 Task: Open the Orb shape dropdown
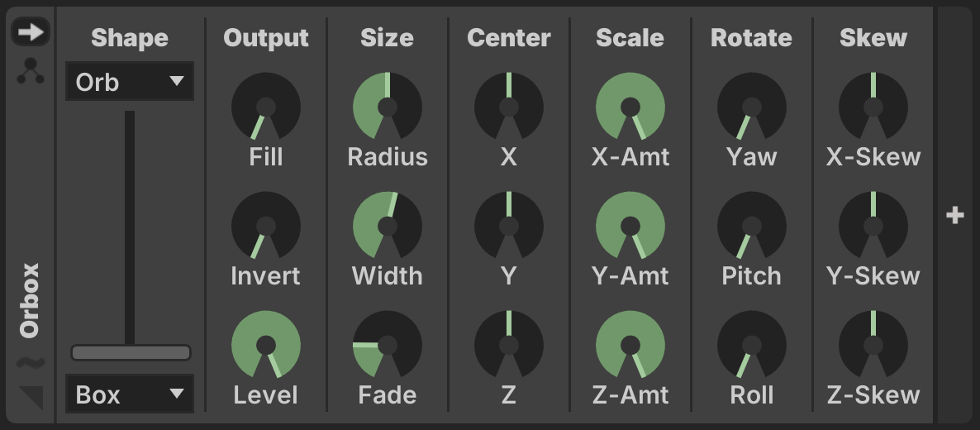pyautogui.click(x=129, y=82)
